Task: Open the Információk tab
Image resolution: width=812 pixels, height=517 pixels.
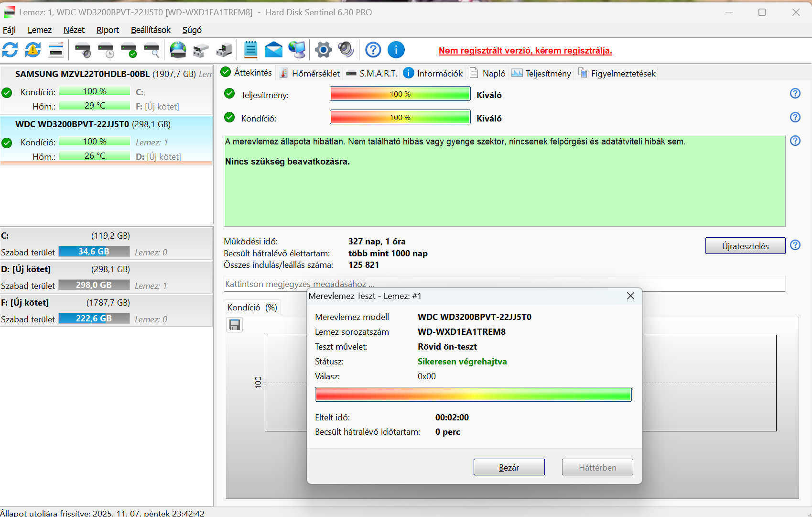Action: pyautogui.click(x=433, y=73)
